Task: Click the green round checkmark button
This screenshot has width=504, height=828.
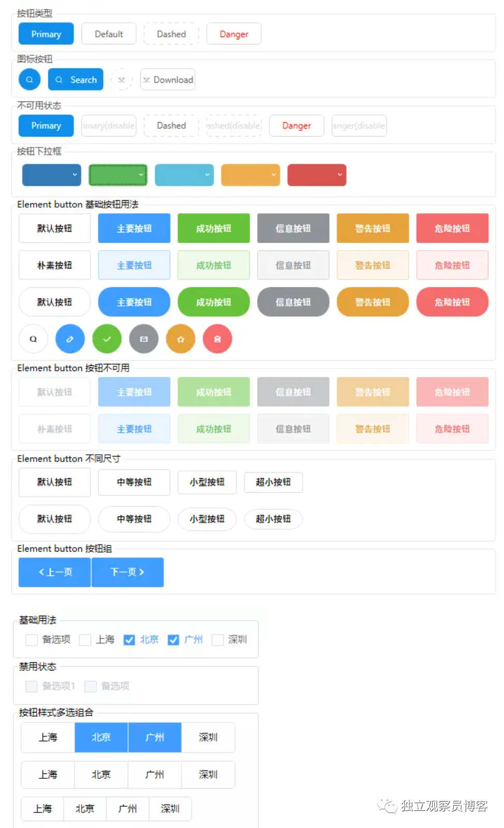Action: click(107, 339)
